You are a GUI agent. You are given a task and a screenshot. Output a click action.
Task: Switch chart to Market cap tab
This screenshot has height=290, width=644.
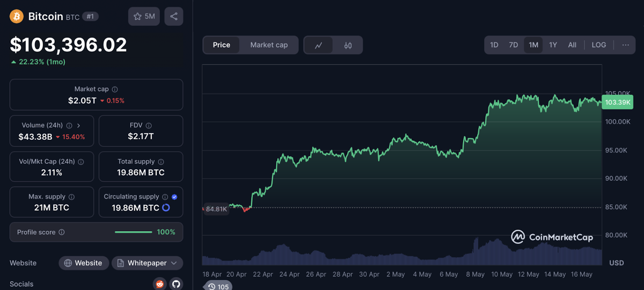coord(269,45)
